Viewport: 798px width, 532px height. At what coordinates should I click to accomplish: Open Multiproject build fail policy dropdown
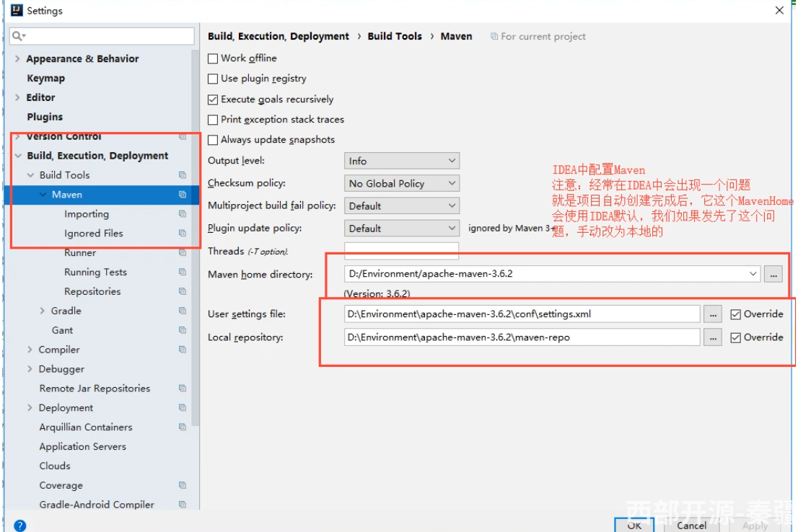(402, 205)
